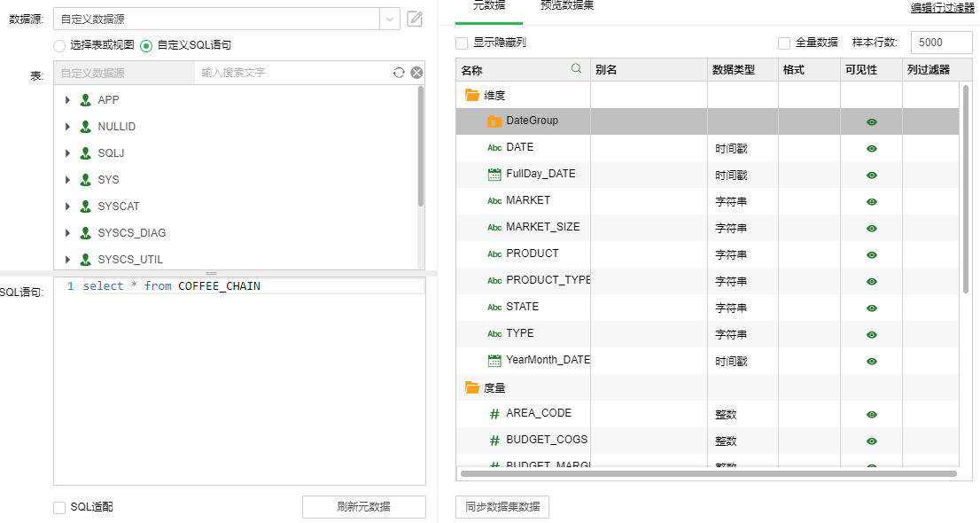Click the edit data source pencil icon
Viewport: 980px width, 523px height.
pos(415,19)
